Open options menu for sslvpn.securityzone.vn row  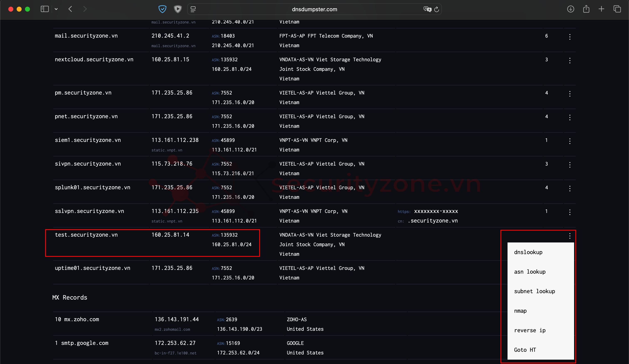pyautogui.click(x=570, y=212)
